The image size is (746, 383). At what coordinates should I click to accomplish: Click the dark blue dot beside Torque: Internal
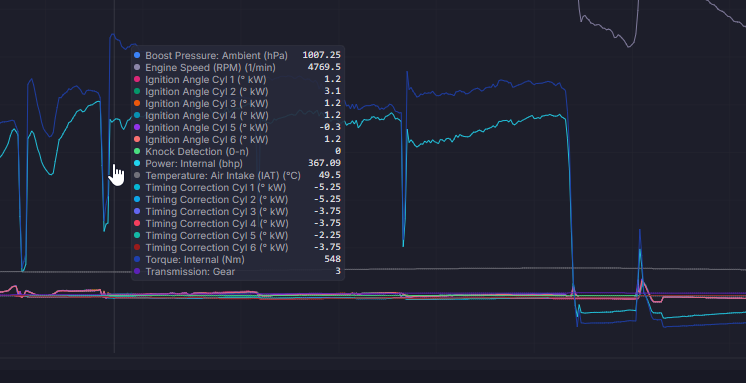(x=137, y=259)
